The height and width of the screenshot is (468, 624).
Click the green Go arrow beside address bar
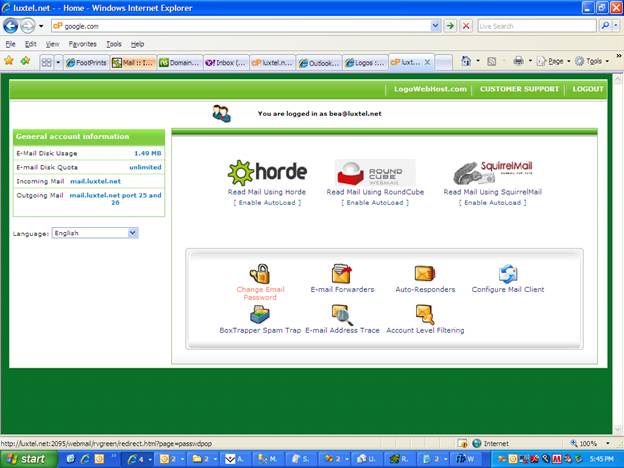click(450, 26)
